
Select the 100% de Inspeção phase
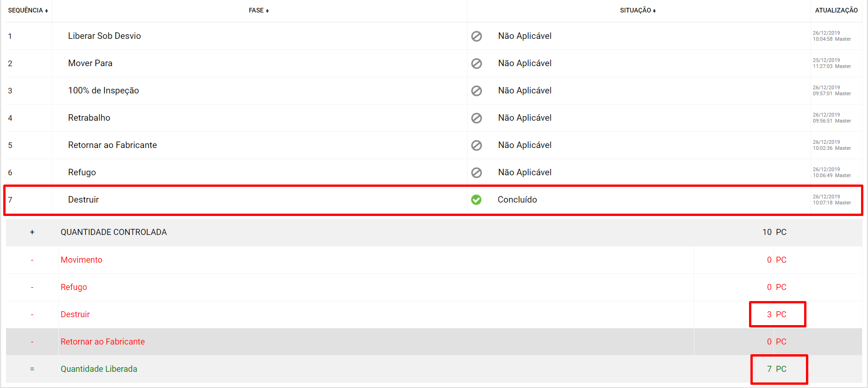[x=104, y=91]
